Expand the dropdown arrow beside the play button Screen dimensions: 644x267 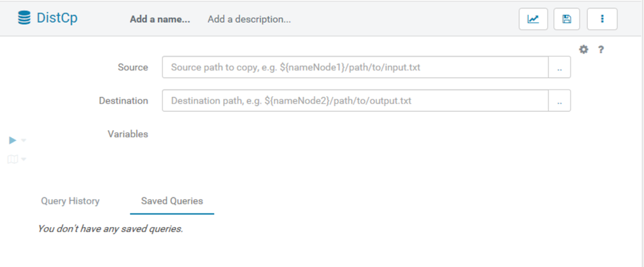click(23, 141)
